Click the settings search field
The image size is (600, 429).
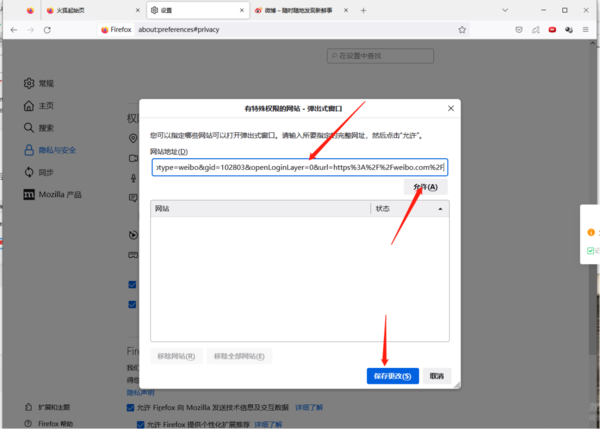[x=380, y=56]
